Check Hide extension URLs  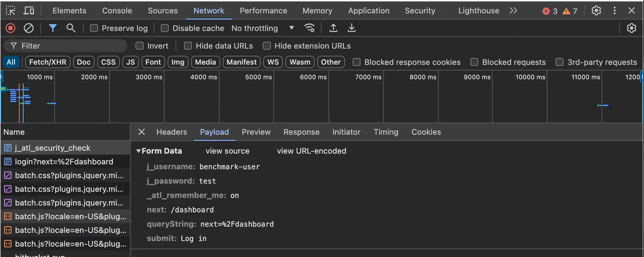click(267, 46)
